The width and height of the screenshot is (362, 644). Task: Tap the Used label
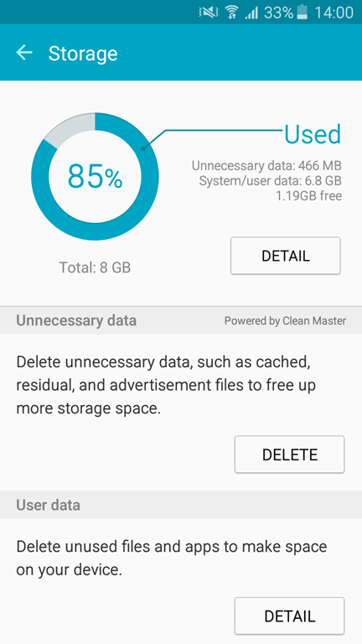pyautogui.click(x=313, y=134)
